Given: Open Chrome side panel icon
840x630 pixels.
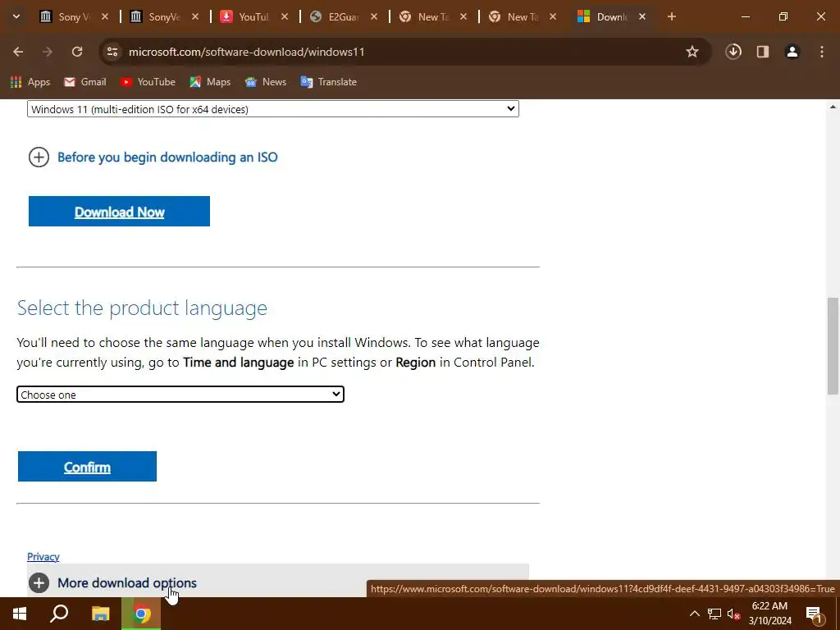Looking at the screenshot, I should (x=763, y=52).
